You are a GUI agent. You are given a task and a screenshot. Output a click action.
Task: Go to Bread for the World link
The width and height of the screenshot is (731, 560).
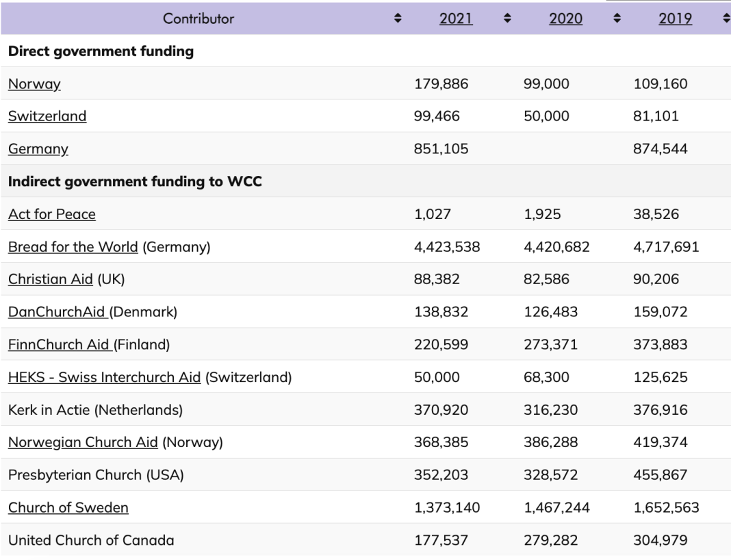click(x=73, y=247)
